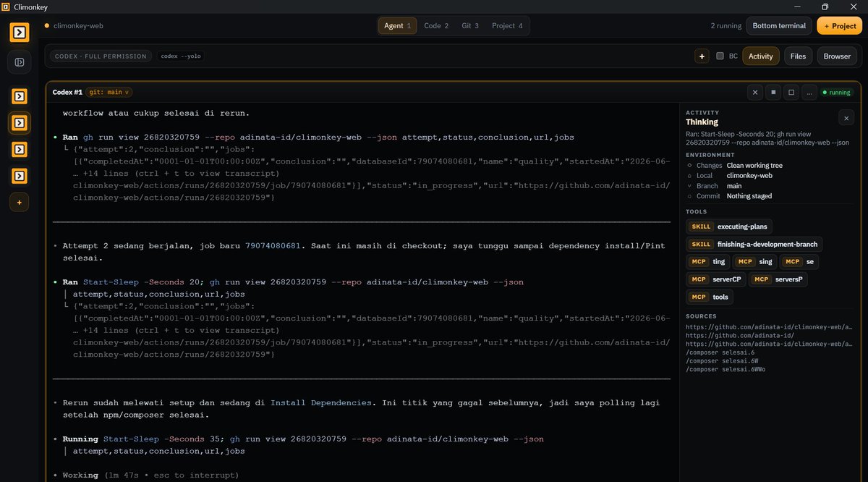Click the Commit icon in Environment section
Viewport: 868px width, 482px height.
(689, 196)
